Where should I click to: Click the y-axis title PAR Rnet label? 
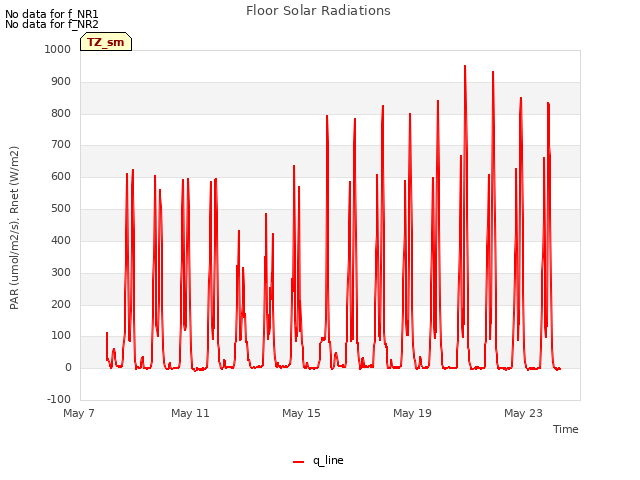point(14,228)
